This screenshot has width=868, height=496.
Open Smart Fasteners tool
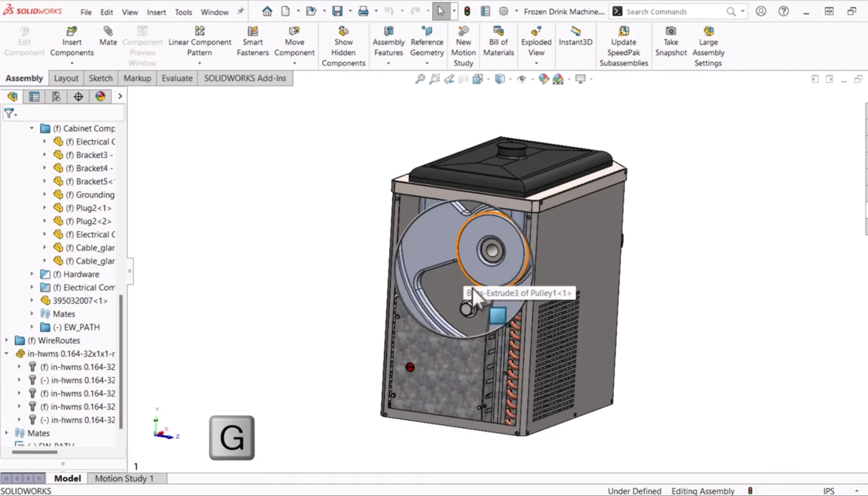[252, 41]
